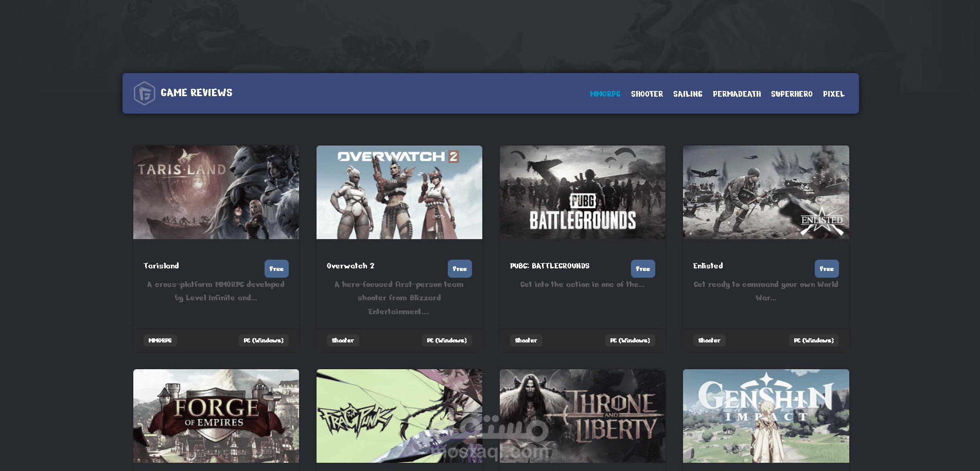The image size is (980, 471).
Task: Click the Free badge on Tarisland card
Action: pyautogui.click(x=276, y=269)
